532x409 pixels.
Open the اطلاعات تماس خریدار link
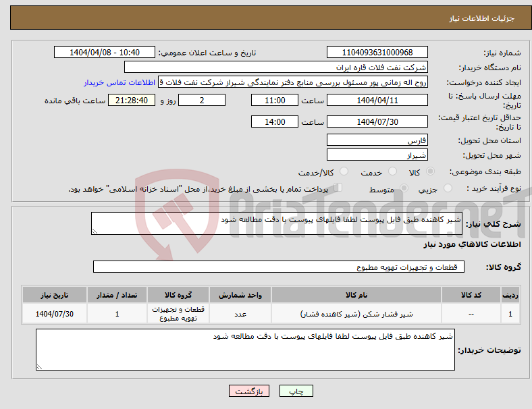119,82
